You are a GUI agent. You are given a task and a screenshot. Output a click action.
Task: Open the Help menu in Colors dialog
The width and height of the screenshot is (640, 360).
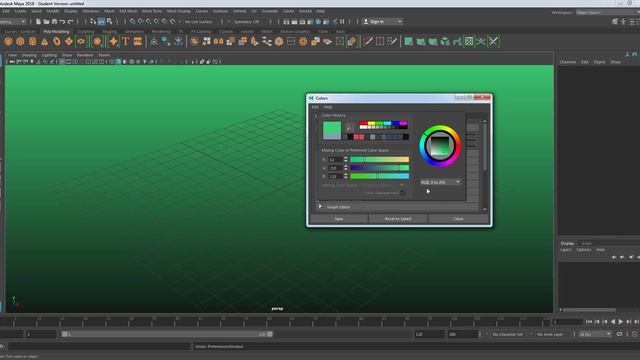[328, 107]
